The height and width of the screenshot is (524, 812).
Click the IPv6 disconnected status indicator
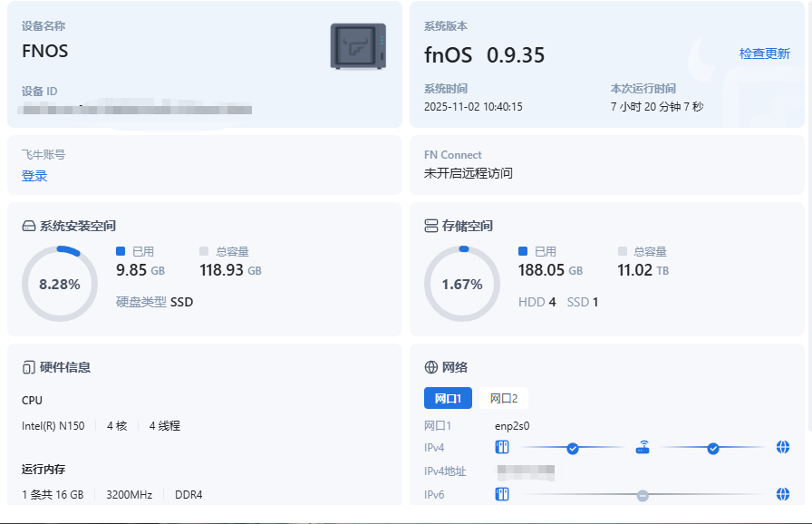pos(643,495)
